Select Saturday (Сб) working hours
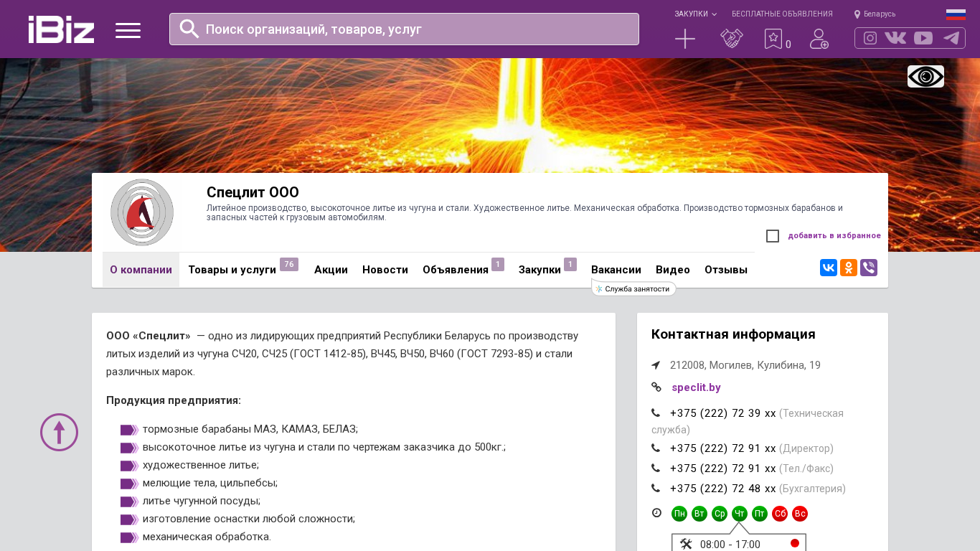 780,514
